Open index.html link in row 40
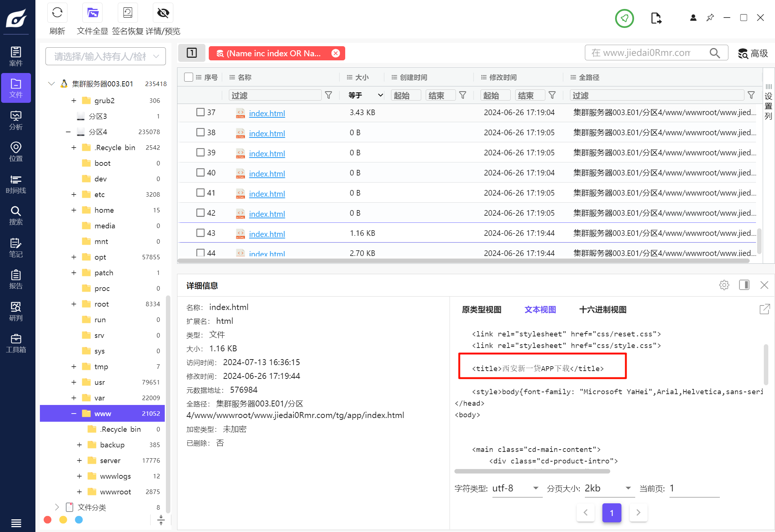The height and width of the screenshot is (532, 775). (267, 174)
